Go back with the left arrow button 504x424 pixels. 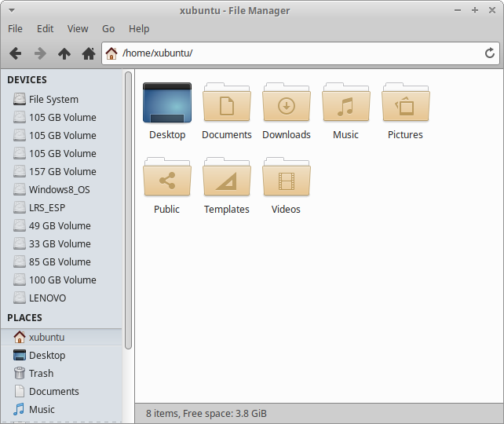(x=15, y=53)
